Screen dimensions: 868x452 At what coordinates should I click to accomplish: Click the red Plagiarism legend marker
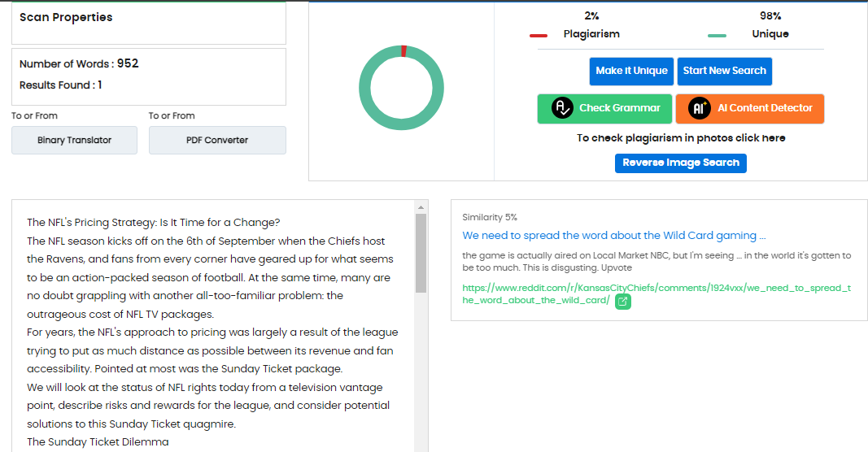[538, 36]
